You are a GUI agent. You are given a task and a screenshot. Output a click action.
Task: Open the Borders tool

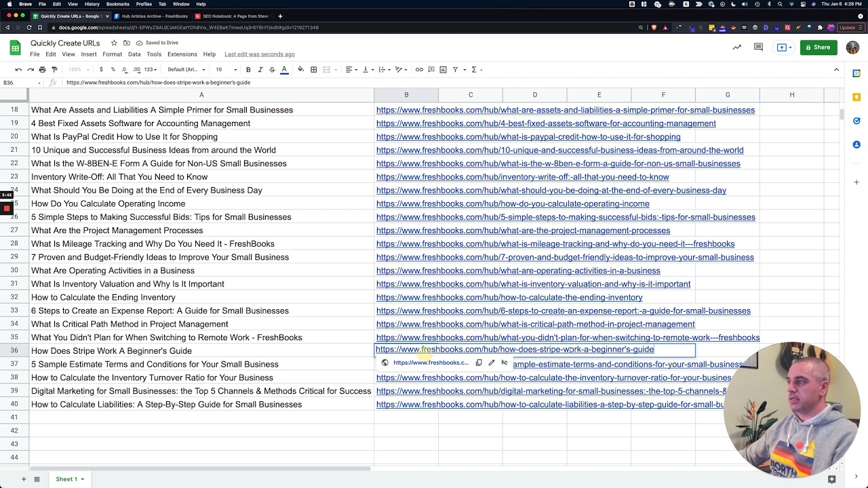pos(313,69)
